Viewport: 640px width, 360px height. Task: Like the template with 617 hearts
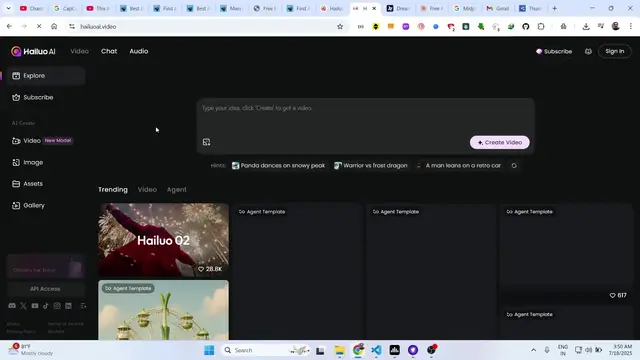tap(618, 296)
